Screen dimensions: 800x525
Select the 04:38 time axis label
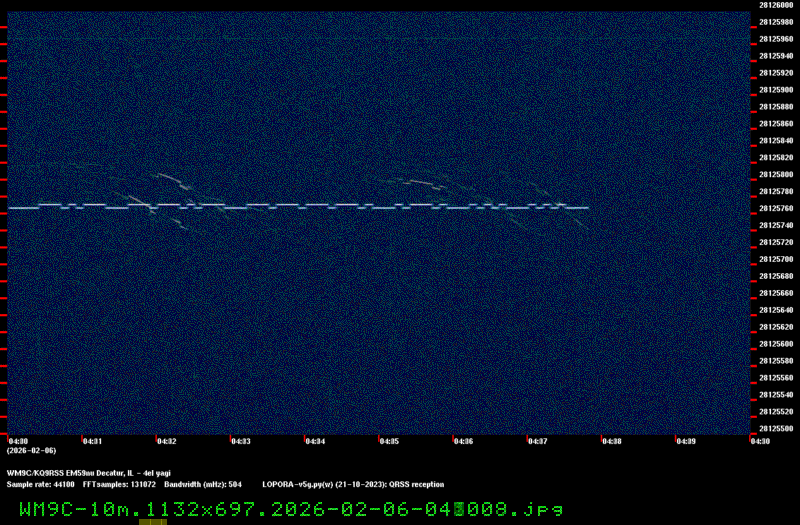coord(611,441)
